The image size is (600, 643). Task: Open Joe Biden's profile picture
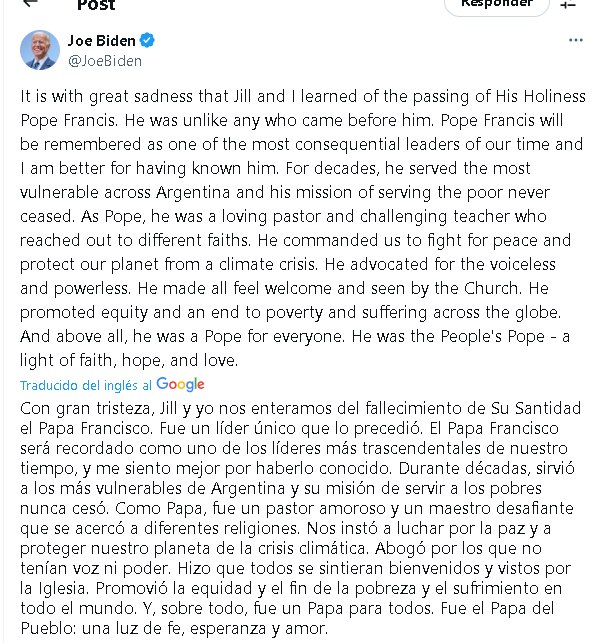pos(40,50)
